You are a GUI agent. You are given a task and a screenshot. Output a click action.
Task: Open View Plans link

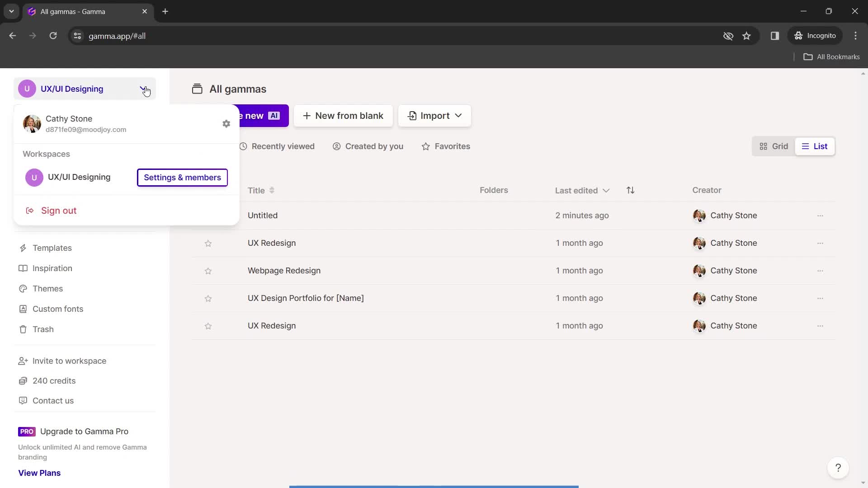(x=39, y=473)
